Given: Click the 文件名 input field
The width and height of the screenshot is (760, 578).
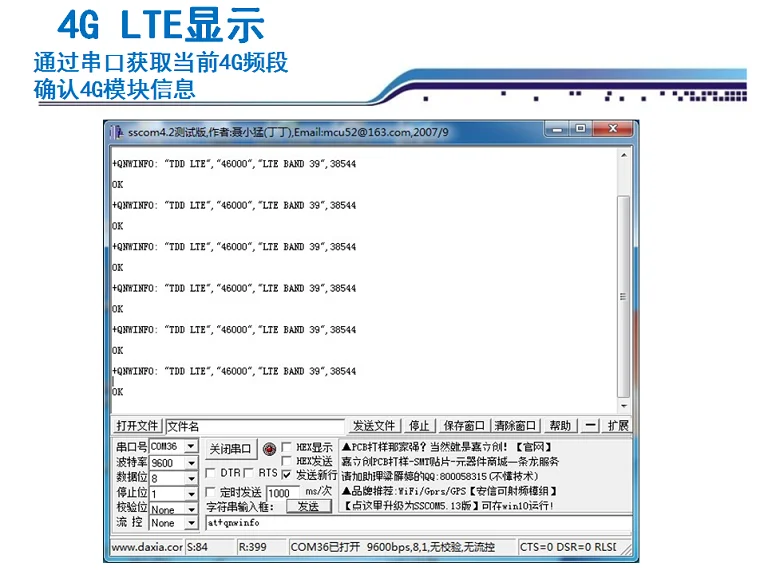Looking at the screenshot, I should coord(255,426).
